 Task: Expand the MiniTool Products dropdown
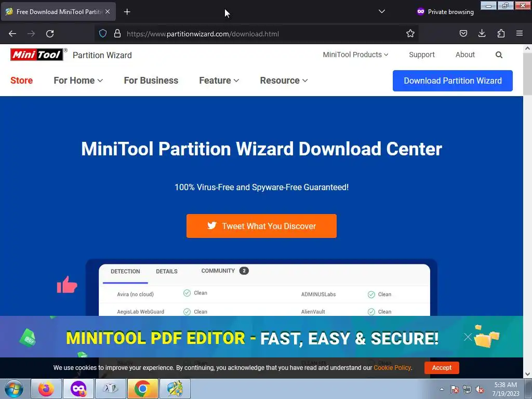355,55
